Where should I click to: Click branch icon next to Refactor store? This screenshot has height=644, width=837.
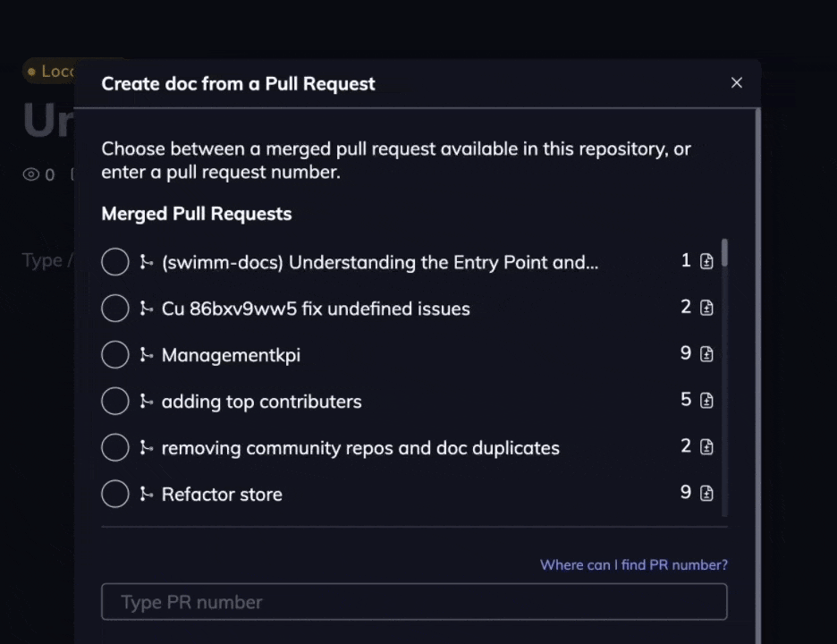(x=147, y=494)
